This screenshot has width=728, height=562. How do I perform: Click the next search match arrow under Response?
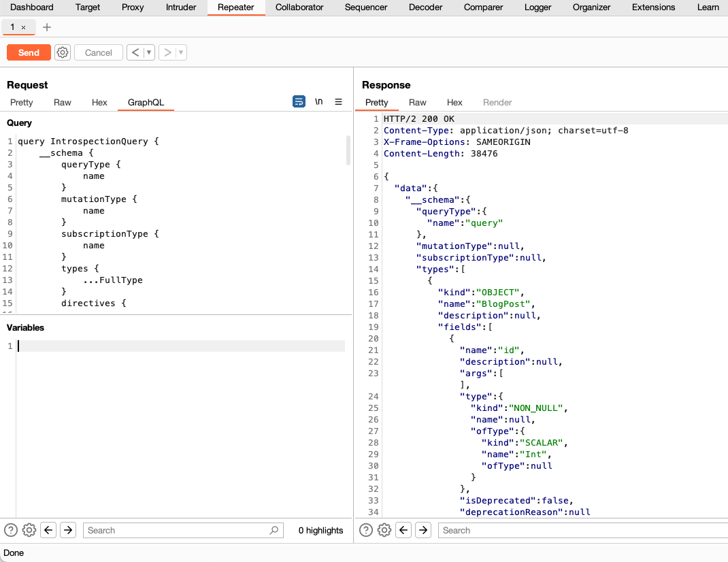coord(422,530)
